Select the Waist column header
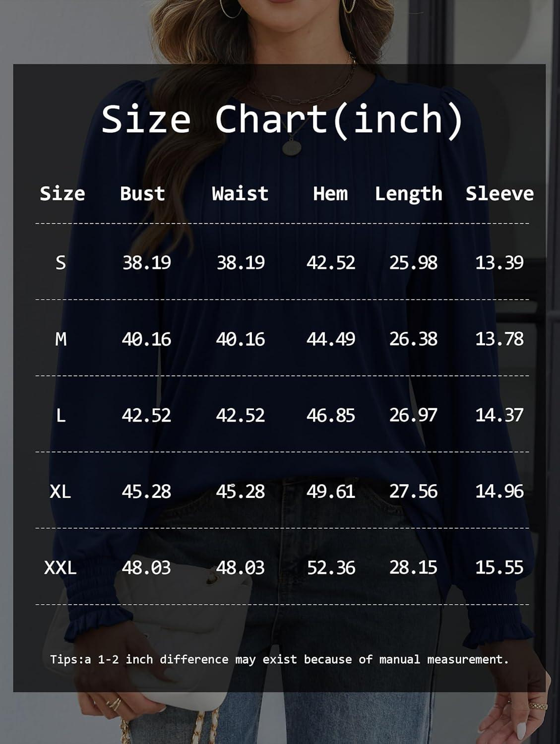The image size is (560, 744). tap(240, 193)
